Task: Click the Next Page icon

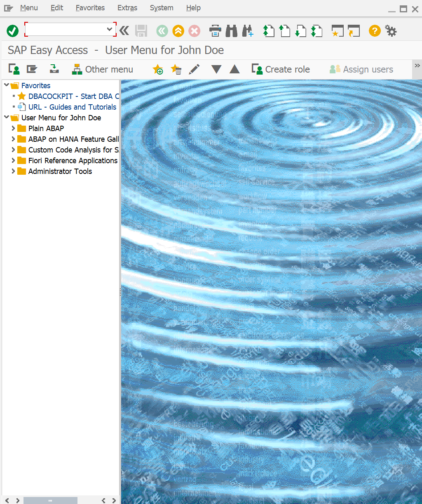Action: point(300,31)
